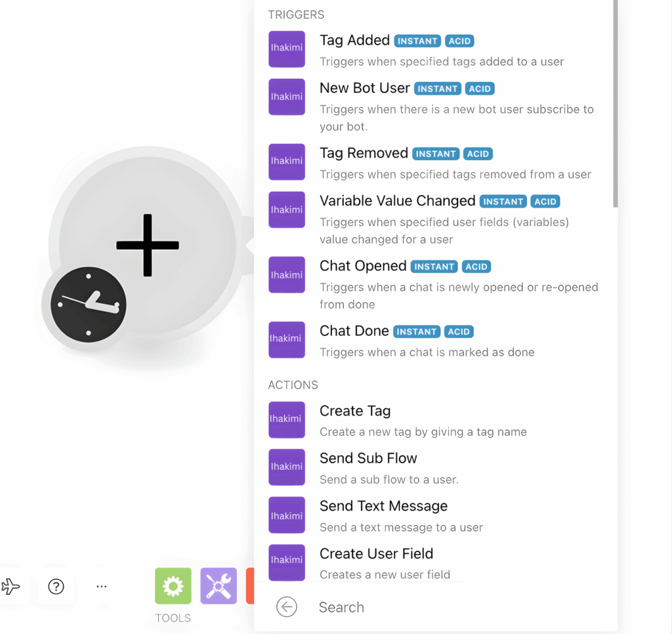Pick the Variable Value Changed trigger
The image size is (672, 634).
397,201
